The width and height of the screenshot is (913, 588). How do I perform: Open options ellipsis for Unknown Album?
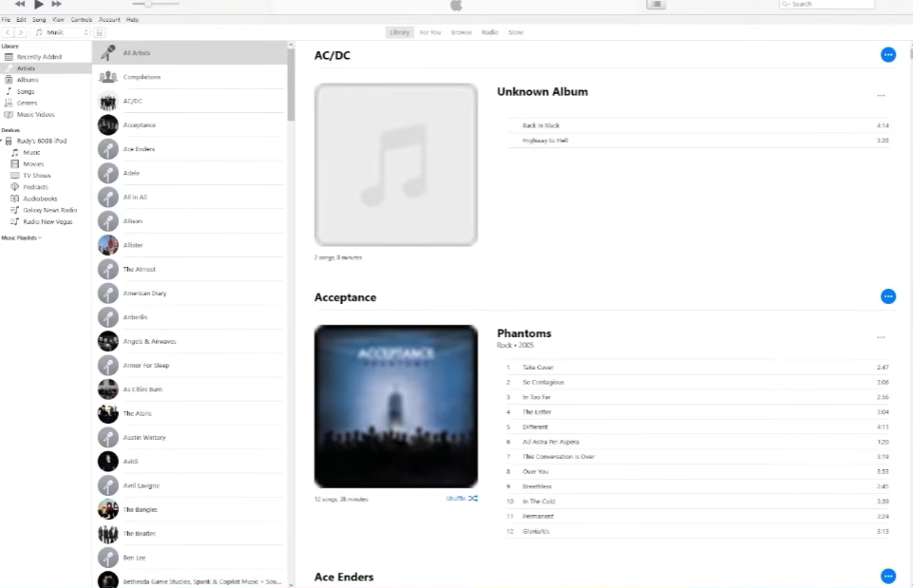(881, 96)
